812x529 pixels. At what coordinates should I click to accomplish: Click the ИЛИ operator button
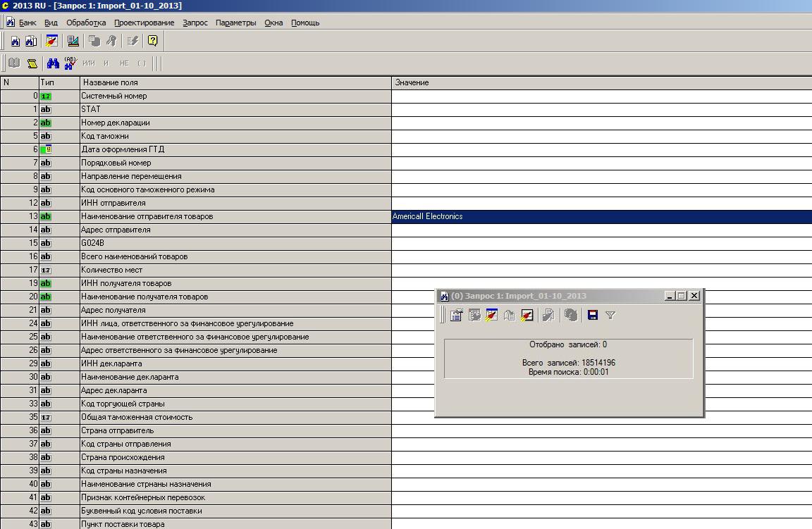click(x=89, y=63)
